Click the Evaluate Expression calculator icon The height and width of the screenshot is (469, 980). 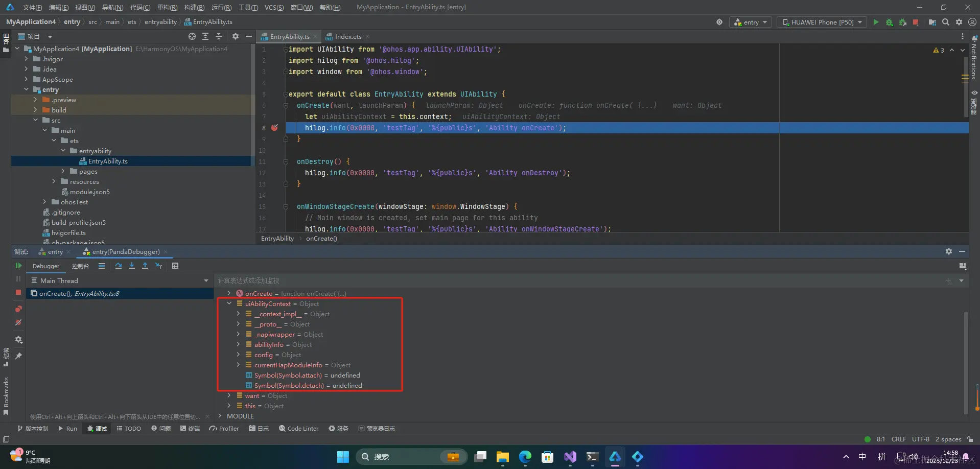click(x=175, y=266)
